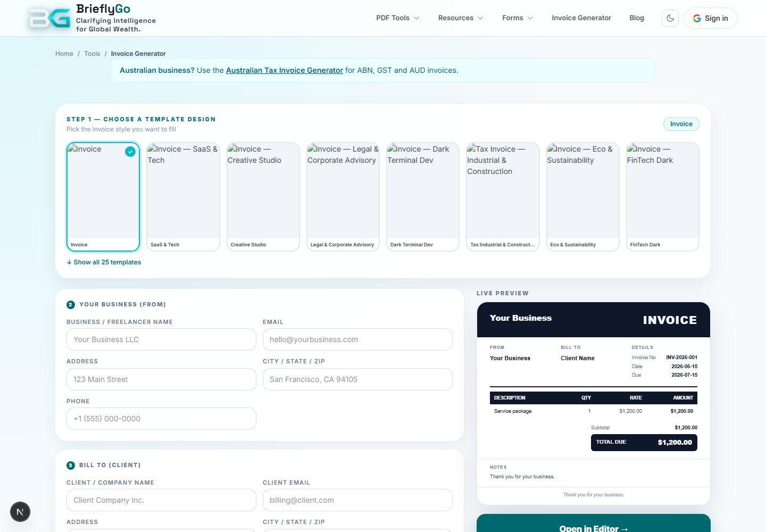
Task: Click the Next.js N badge icon
Action: click(x=20, y=512)
